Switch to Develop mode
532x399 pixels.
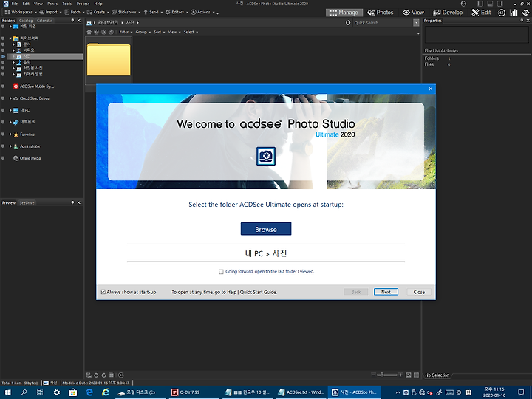pos(448,13)
